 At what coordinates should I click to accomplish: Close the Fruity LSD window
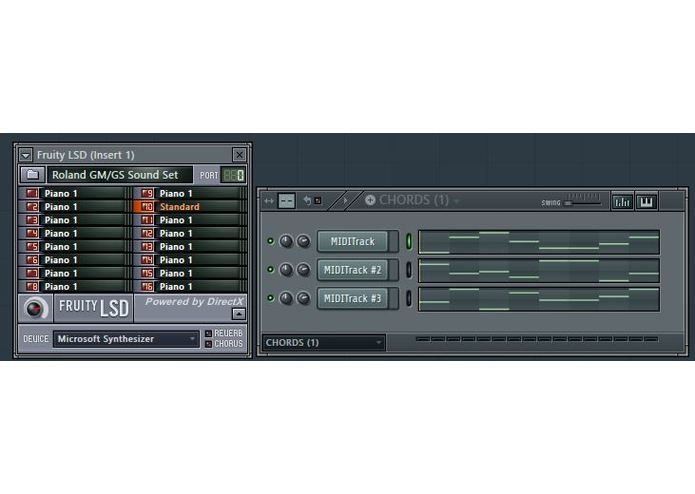tap(239, 155)
